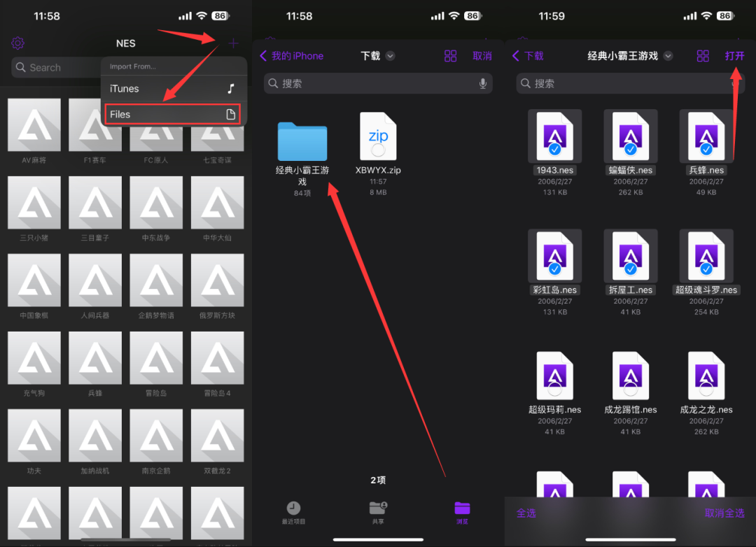The image size is (756, 547).
Task: Expand the 经典小霸王游戏 title dropdown chevron
Action: click(x=668, y=56)
